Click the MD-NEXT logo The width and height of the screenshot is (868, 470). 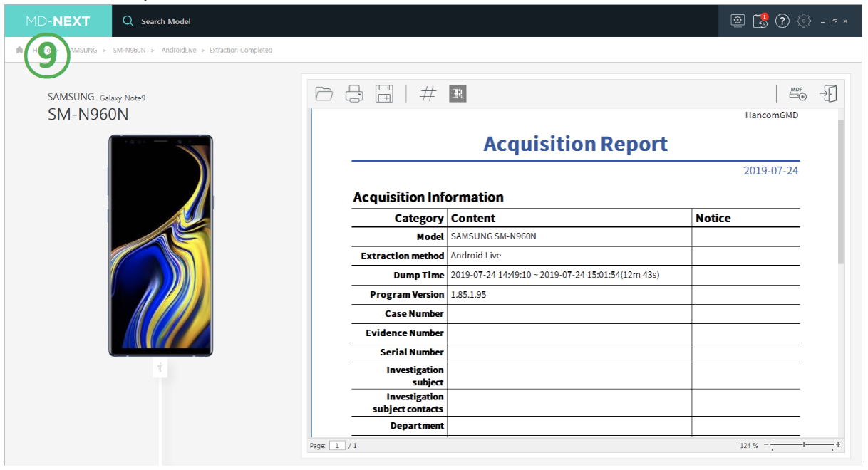point(58,21)
